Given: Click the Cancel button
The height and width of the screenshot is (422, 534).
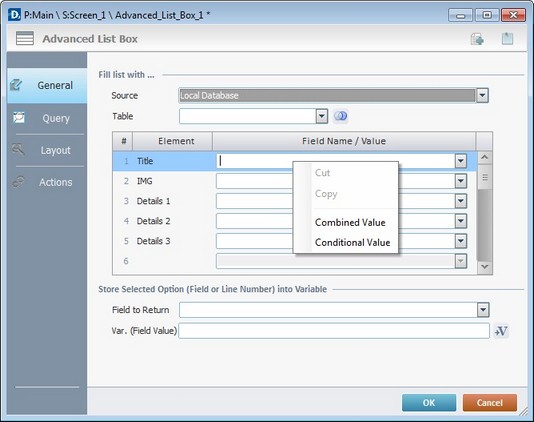Looking at the screenshot, I should point(490,403).
